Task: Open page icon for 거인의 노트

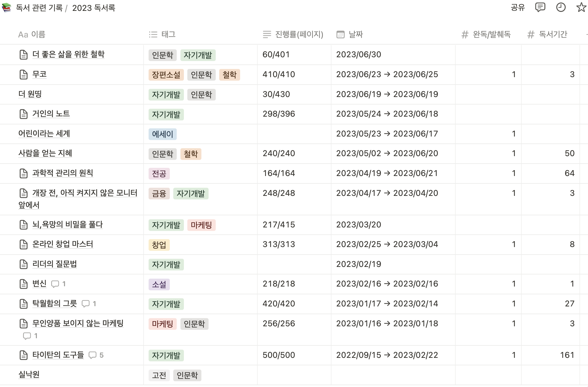Action: [x=24, y=114]
